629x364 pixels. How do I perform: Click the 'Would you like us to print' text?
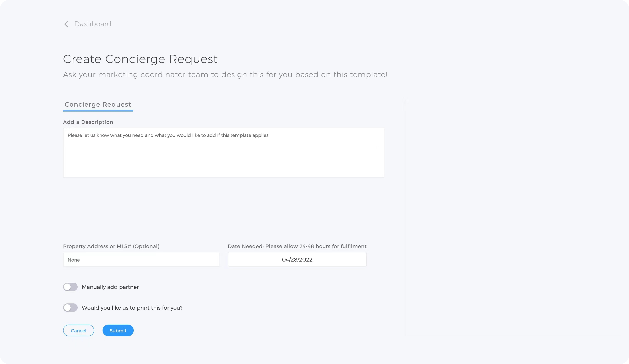point(132,308)
